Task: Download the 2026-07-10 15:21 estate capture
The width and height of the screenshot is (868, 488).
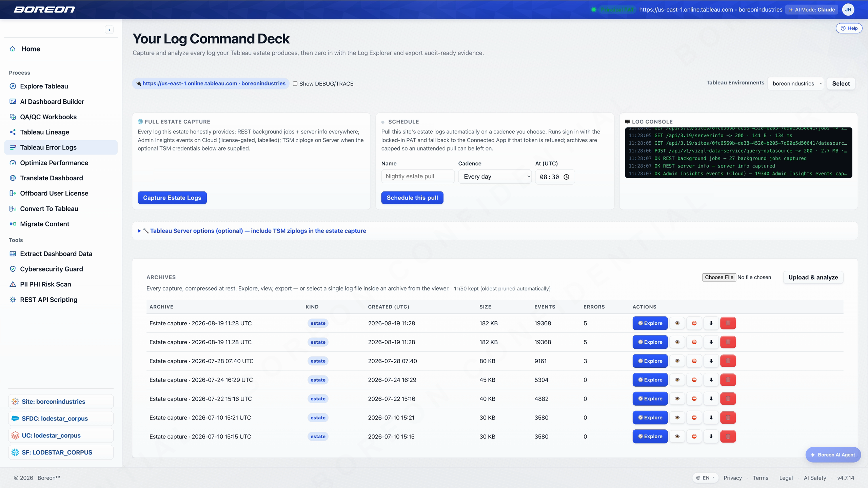Action: (711, 418)
